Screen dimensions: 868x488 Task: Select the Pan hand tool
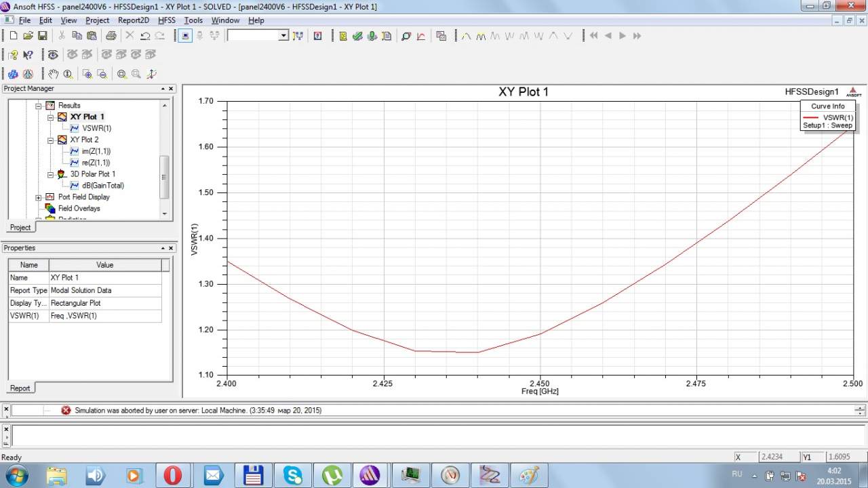click(x=54, y=74)
